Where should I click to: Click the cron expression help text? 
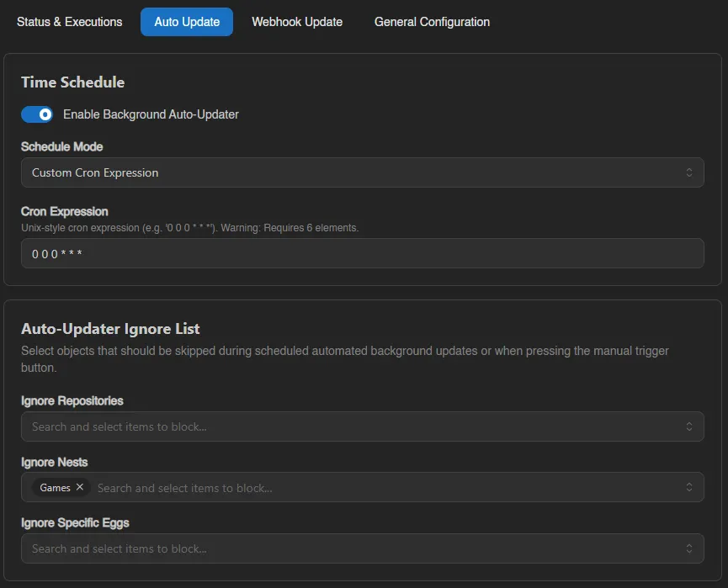[x=190, y=228]
